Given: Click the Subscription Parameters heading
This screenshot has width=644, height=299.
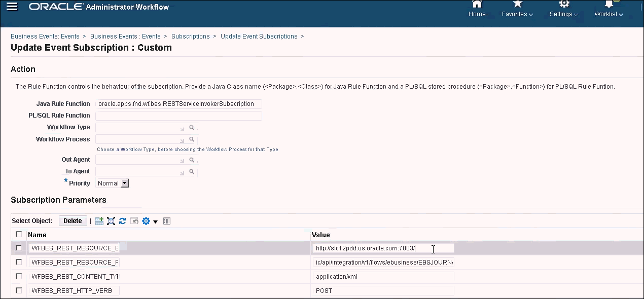Looking at the screenshot, I should pyautogui.click(x=59, y=200).
